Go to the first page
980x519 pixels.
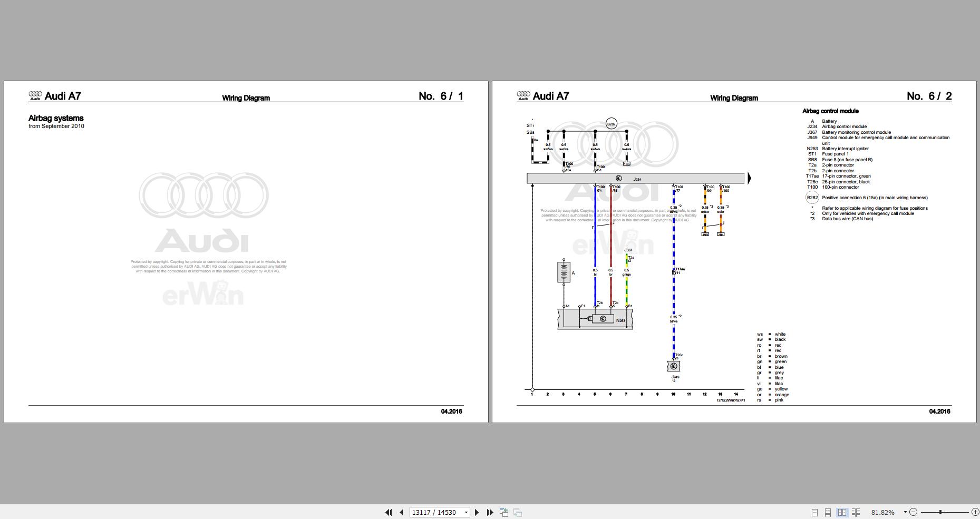389,512
